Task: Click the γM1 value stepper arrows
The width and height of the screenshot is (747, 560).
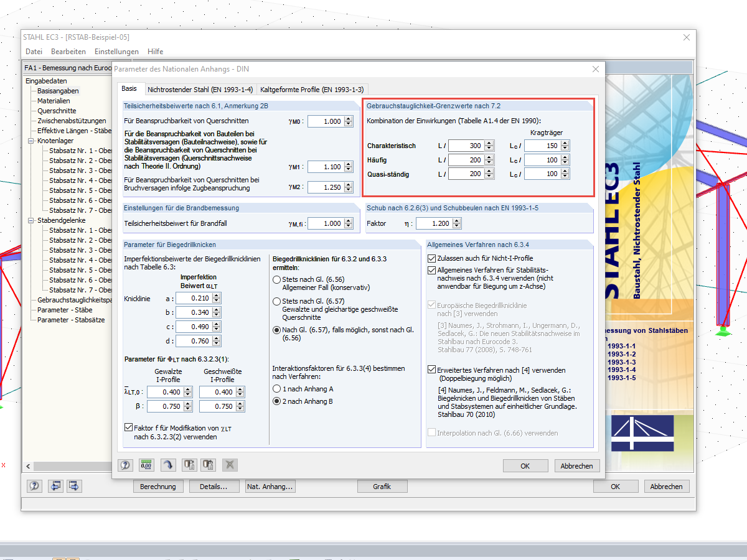Action: click(x=348, y=167)
